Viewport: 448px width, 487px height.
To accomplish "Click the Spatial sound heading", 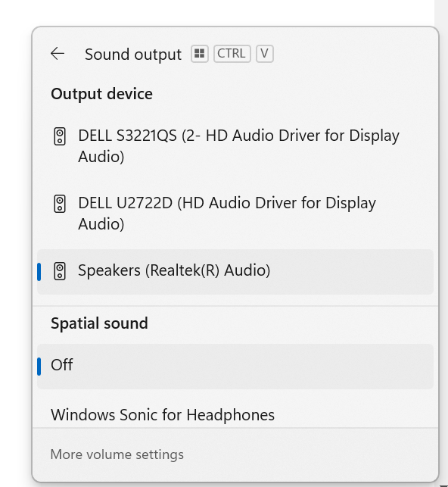I will pyautogui.click(x=99, y=323).
